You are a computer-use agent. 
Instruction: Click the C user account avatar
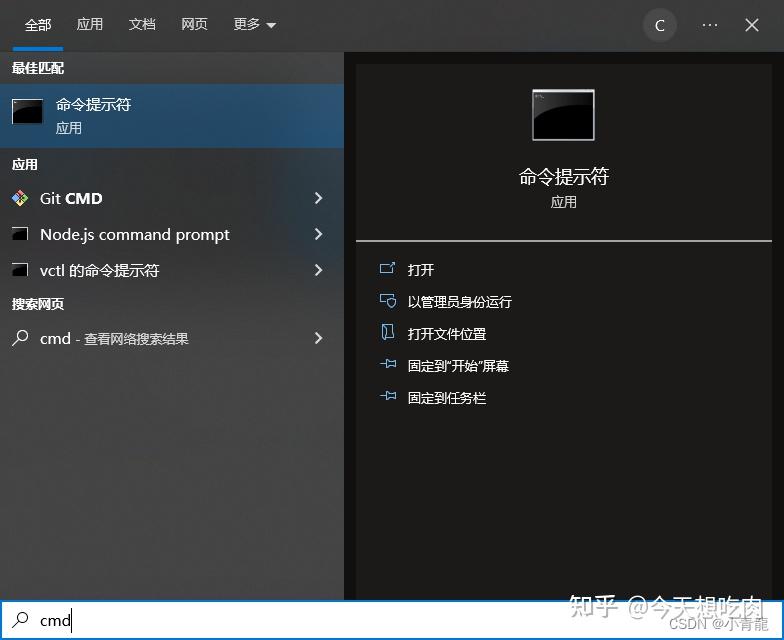point(660,25)
